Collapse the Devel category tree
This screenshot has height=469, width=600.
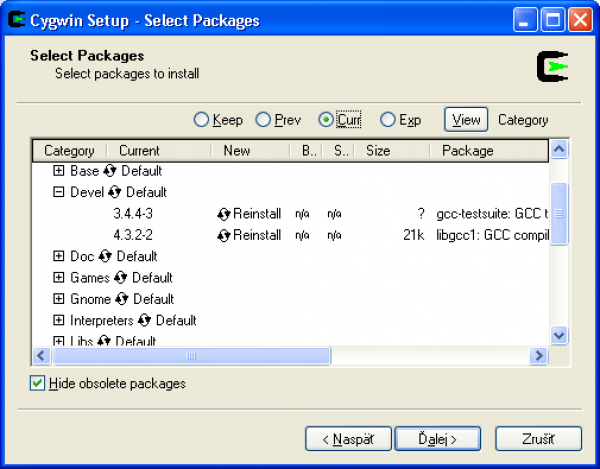tap(59, 192)
